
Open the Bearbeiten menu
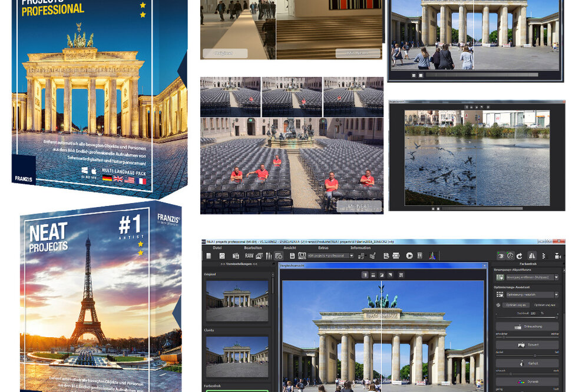click(x=254, y=248)
